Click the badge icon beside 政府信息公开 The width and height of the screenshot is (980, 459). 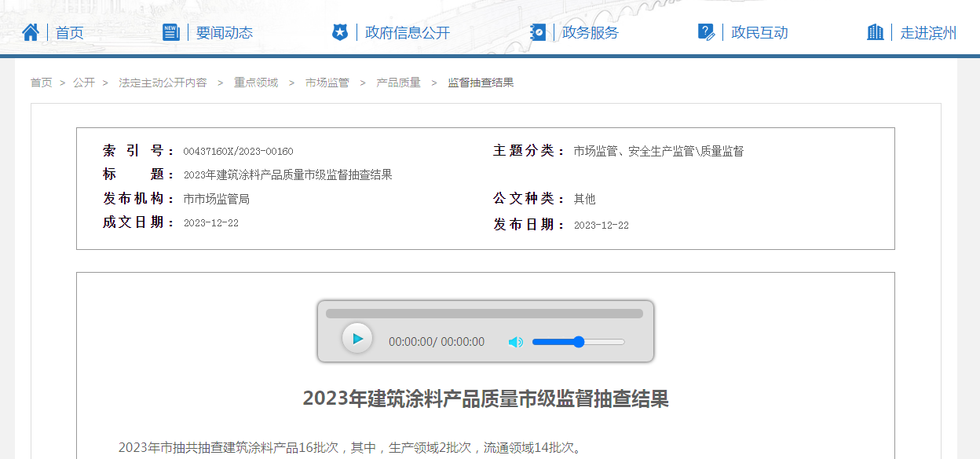(339, 32)
